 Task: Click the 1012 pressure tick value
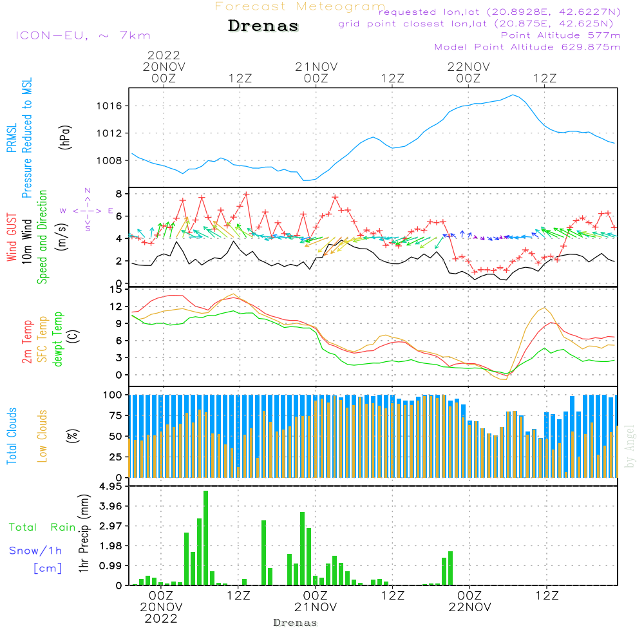point(109,133)
